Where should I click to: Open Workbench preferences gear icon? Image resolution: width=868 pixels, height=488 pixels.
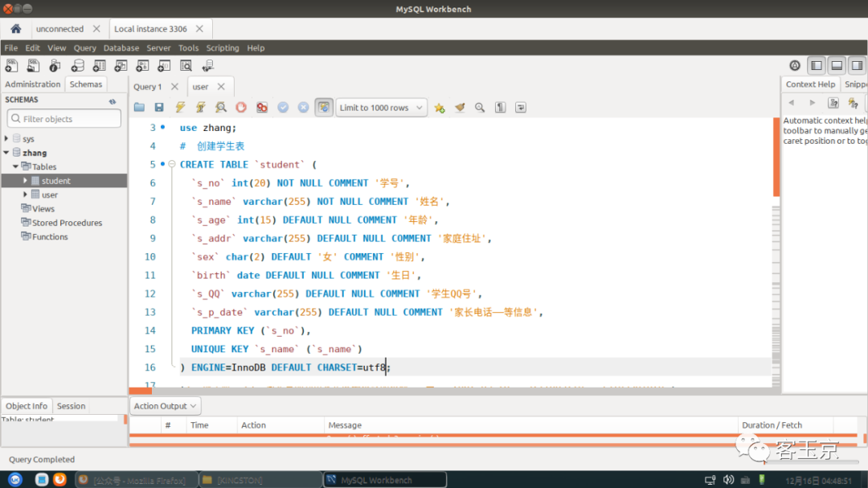[795, 65]
